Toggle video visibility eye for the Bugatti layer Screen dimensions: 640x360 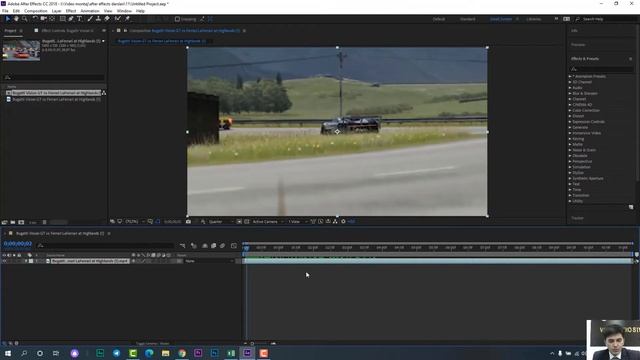(4, 261)
